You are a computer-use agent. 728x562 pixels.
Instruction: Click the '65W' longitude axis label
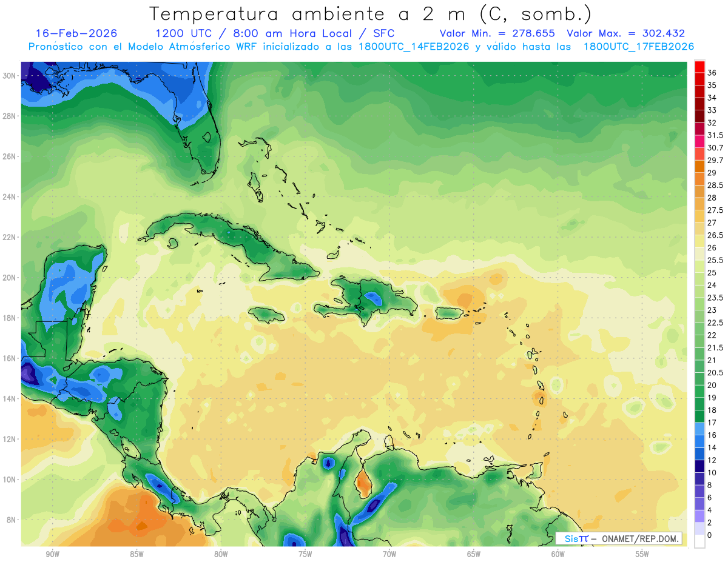[474, 555]
